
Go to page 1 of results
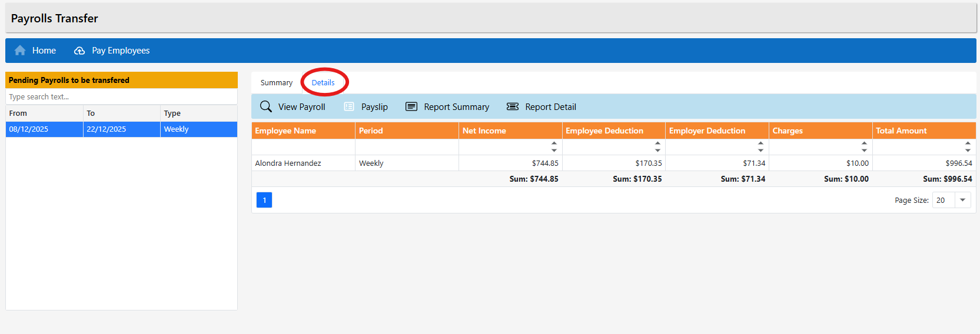click(264, 200)
